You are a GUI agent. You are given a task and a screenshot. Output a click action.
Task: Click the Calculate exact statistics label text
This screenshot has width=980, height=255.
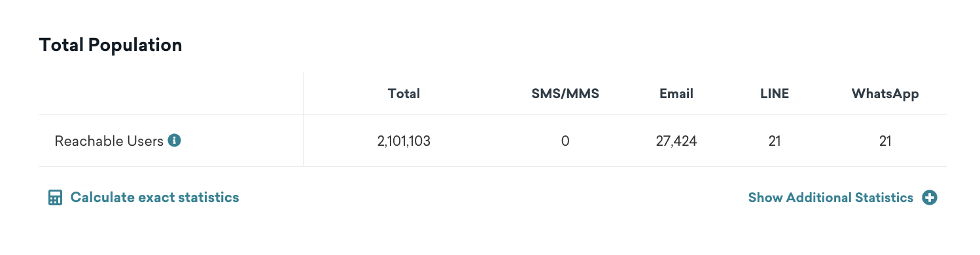click(x=154, y=197)
